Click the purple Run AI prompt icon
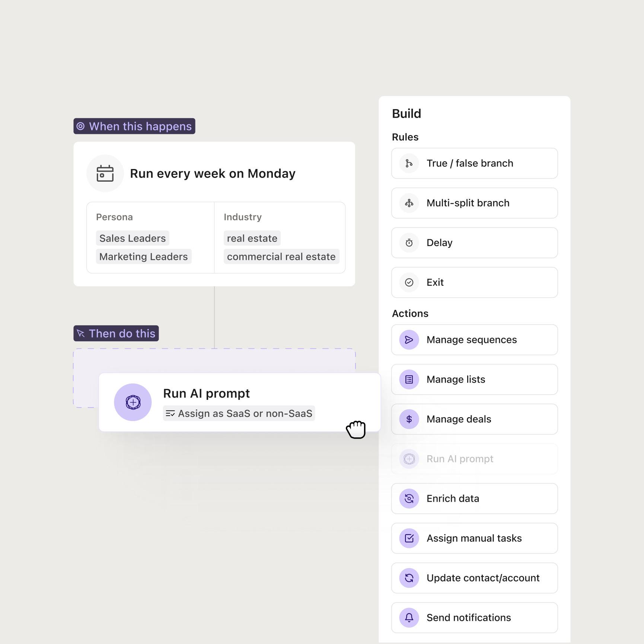The image size is (644, 644). click(133, 402)
